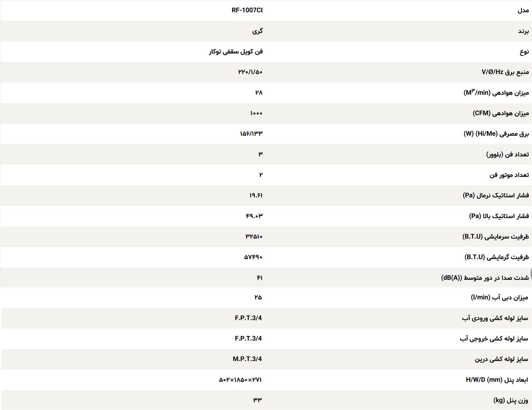Viewport: 532px width, 410px height.
Task: Click the model value RF-1007CI
Action: pyautogui.click(x=247, y=10)
